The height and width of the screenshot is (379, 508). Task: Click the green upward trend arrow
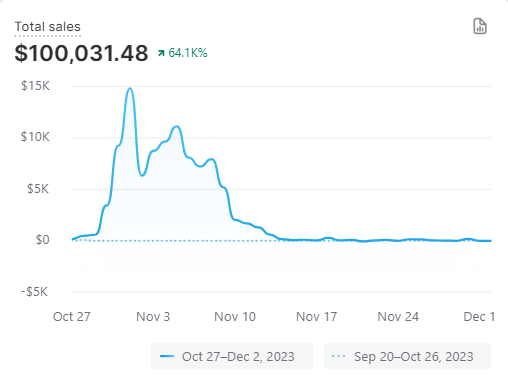[161, 53]
